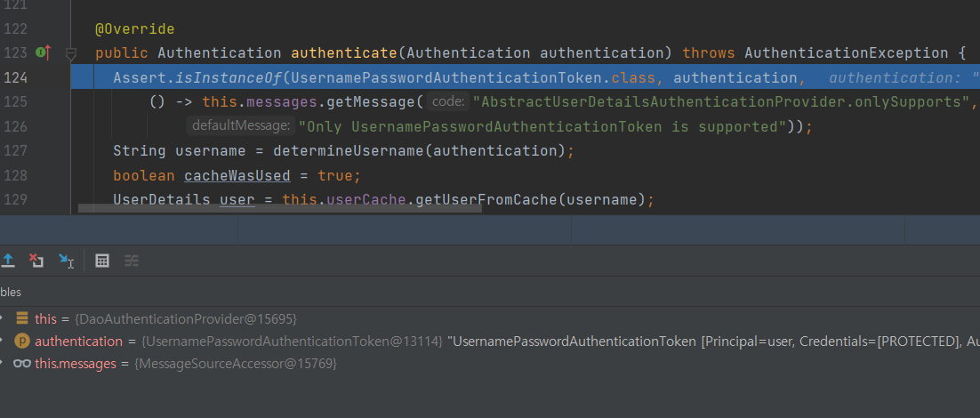Click line number 125 in the gutter

tap(16, 102)
